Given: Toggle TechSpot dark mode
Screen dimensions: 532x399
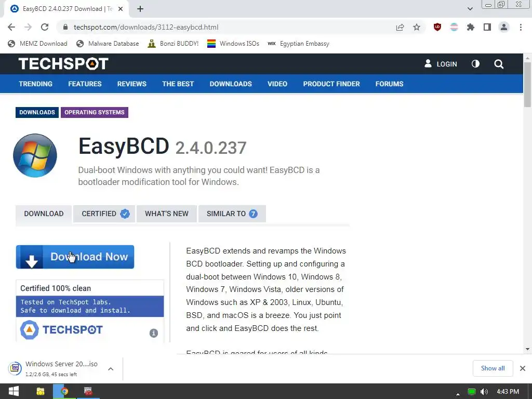Looking at the screenshot, I should (x=476, y=64).
